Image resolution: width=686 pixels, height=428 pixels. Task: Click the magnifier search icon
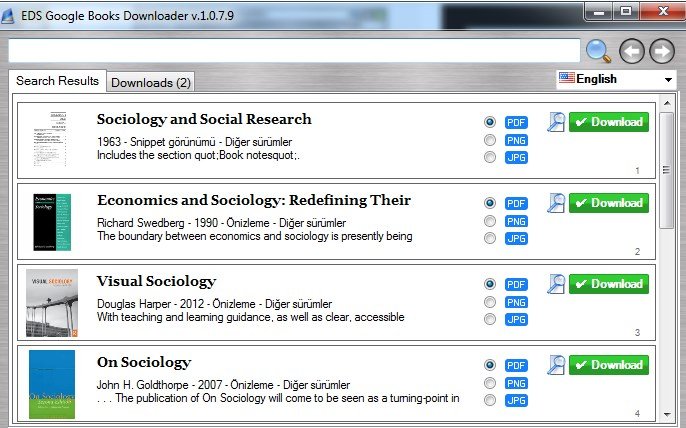598,51
